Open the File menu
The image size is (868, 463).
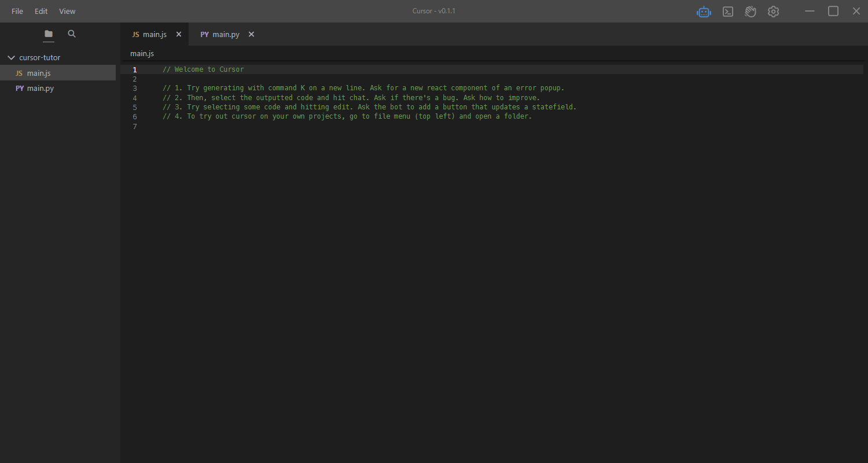pyautogui.click(x=17, y=11)
